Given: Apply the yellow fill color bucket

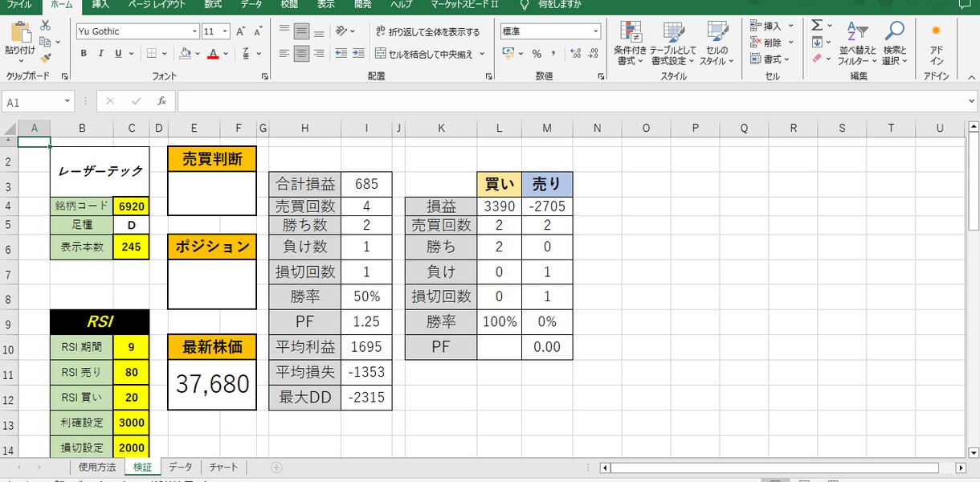Looking at the screenshot, I should 186,54.
